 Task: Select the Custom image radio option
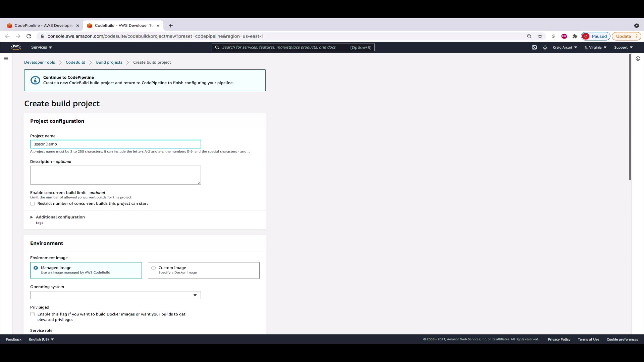pyautogui.click(x=154, y=268)
